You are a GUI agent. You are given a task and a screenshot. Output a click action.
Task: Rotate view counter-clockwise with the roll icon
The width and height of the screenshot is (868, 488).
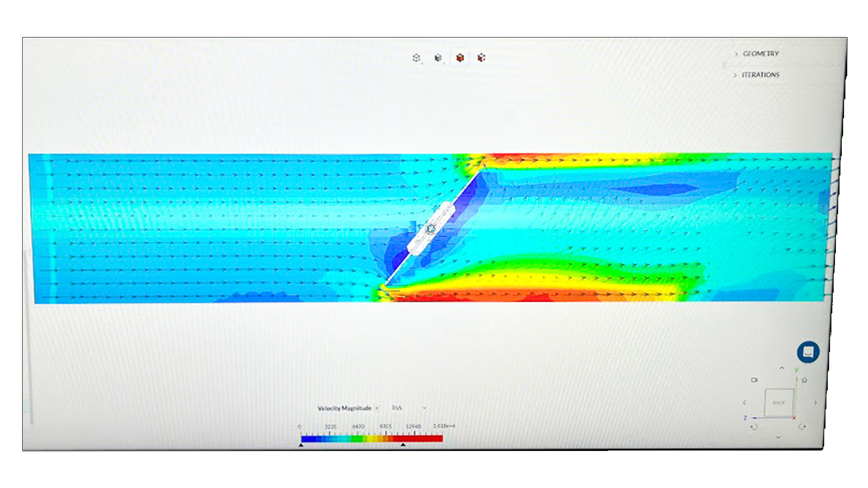pos(754,427)
